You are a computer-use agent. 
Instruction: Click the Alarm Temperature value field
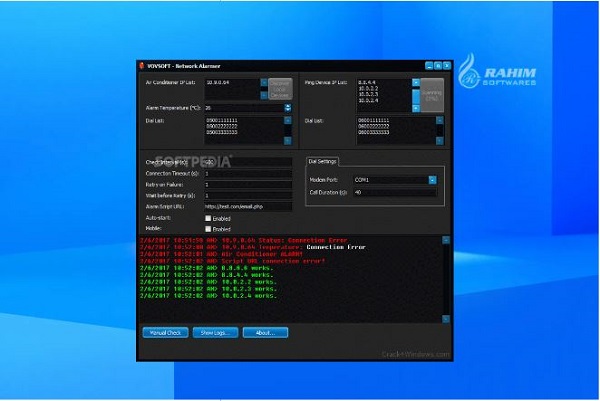click(245, 108)
